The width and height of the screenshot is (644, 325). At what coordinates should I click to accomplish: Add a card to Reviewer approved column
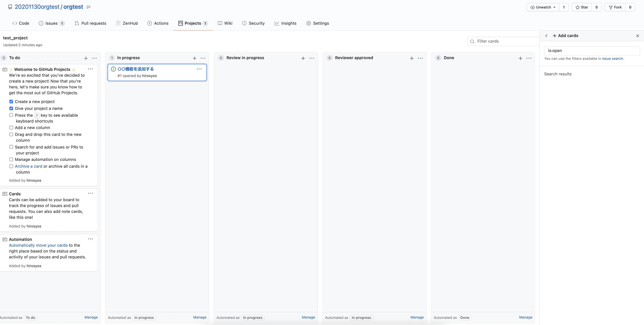point(412,58)
